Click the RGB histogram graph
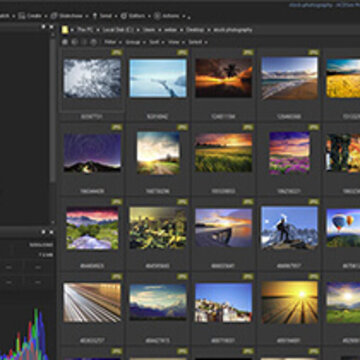The height and width of the screenshot is (360, 360). [x=25, y=333]
